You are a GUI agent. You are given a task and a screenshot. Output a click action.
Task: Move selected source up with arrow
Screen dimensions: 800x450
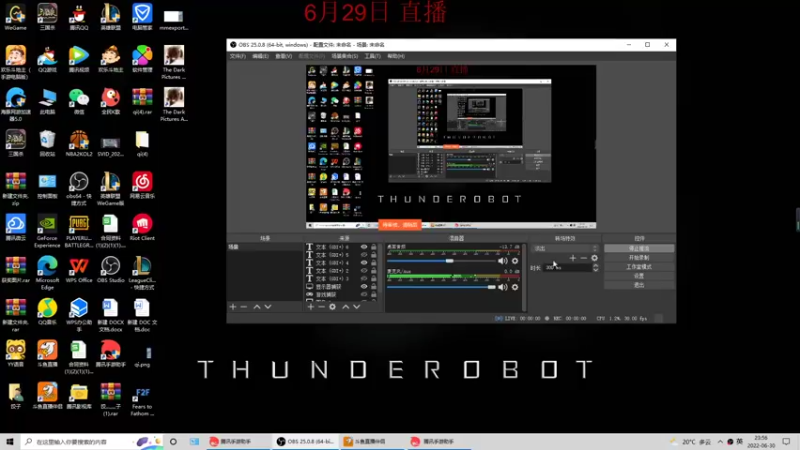345,307
